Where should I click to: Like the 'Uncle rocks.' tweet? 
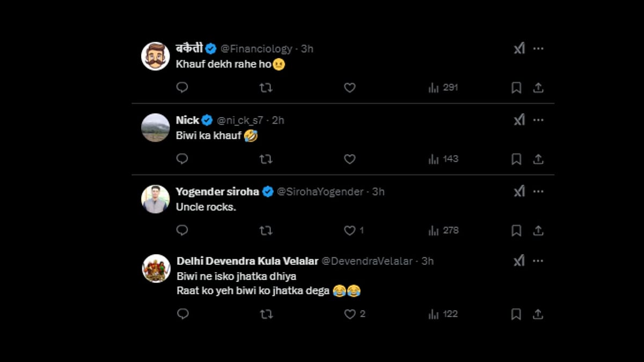(350, 230)
